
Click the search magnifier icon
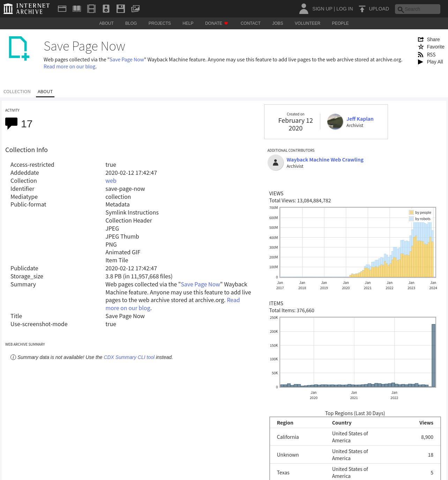[x=401, y=9]
